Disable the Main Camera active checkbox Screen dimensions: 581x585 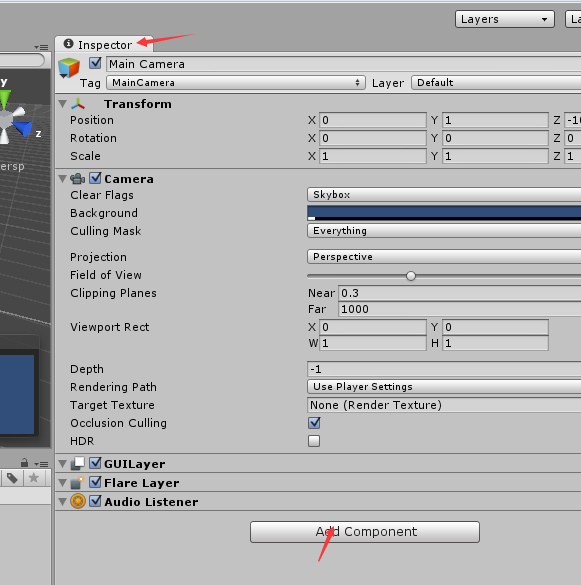[95, 63]
